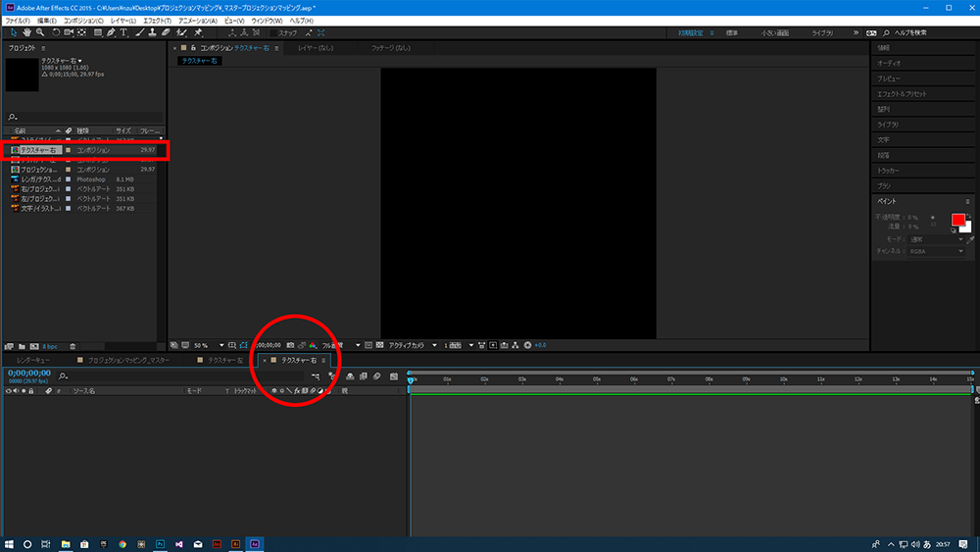Toggle motion blur switch in timeline
This screenshot has height=552, width=980.
377,376
